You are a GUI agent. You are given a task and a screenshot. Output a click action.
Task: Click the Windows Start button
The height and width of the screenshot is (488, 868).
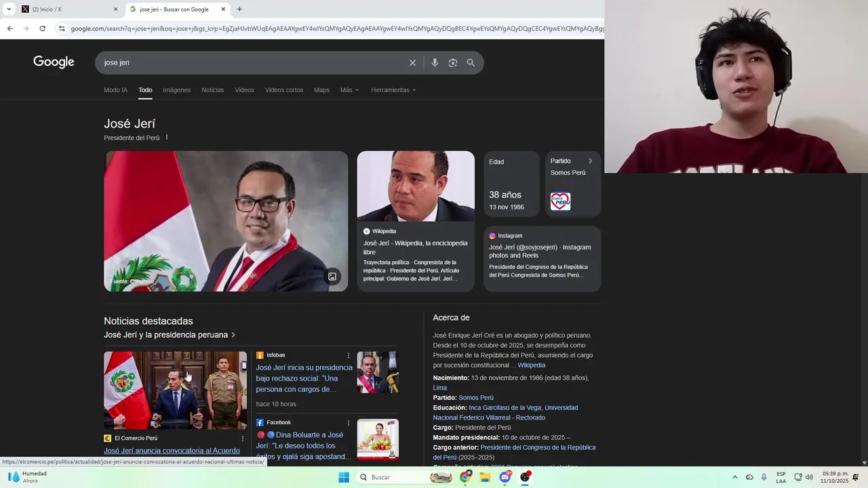click(344, 477)
